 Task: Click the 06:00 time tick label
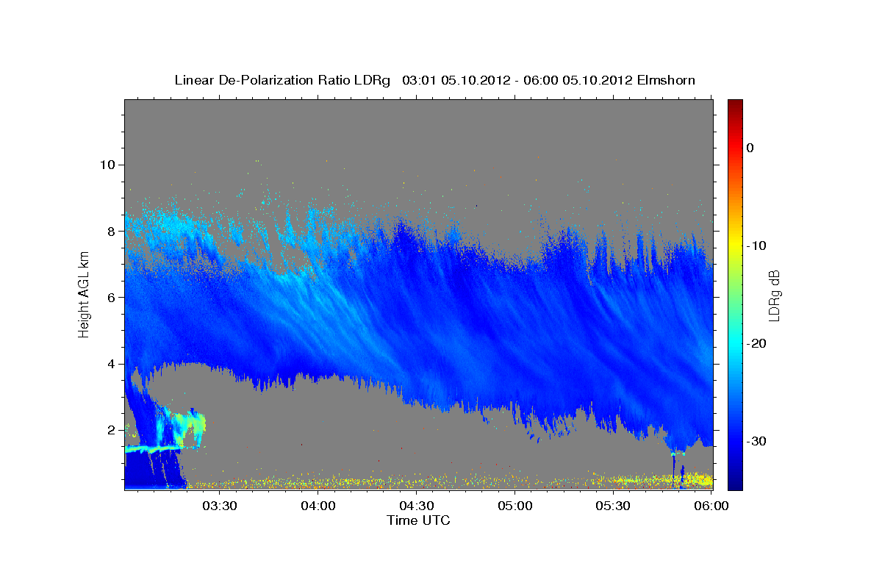[711, 506]
